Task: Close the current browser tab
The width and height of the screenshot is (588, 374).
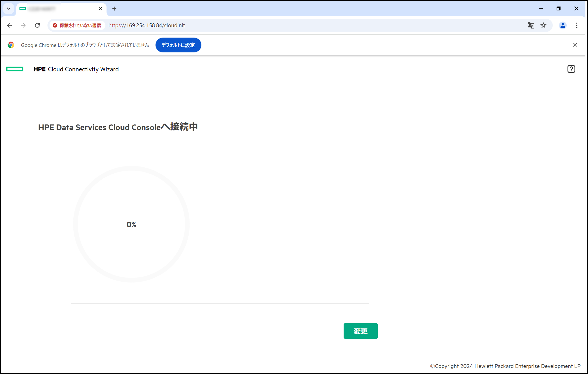Action: pyautogui.click(x=100, y=9)
